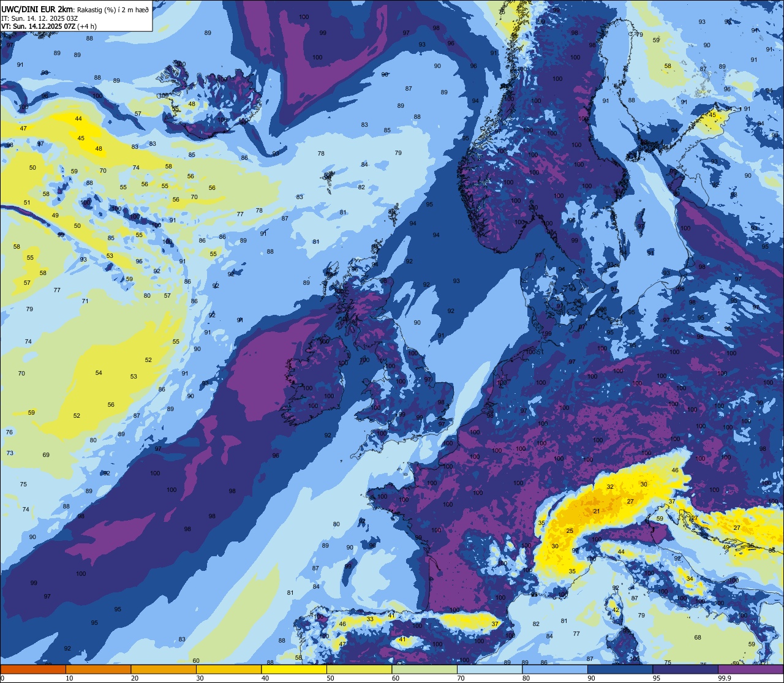Image resolution: width=784 pixels, height=683 pixels.
Task: Click the humidity value '34' over the Italy area
Action: 690,578
